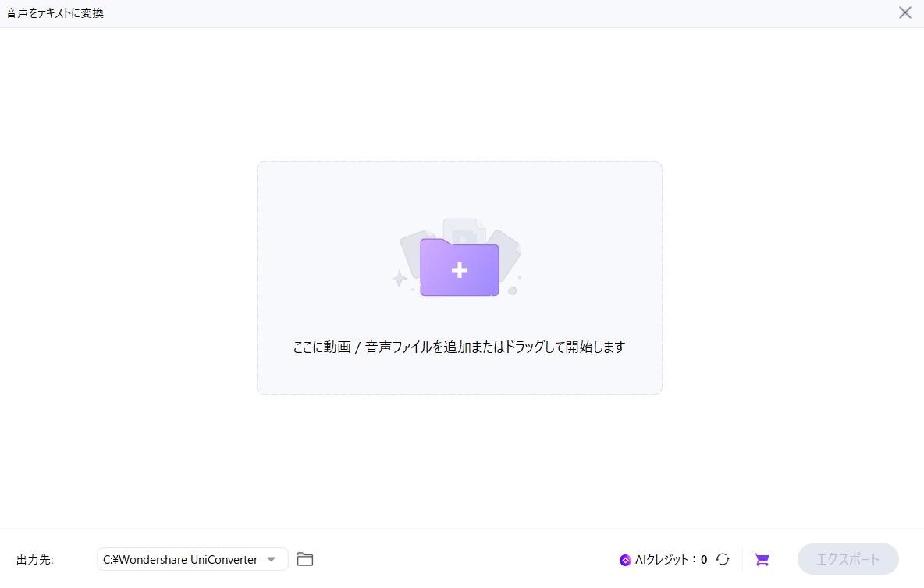The image size is (924, 588).
Task: Click the gray video file icon behind folder
Action: click(x=465, y=228)
